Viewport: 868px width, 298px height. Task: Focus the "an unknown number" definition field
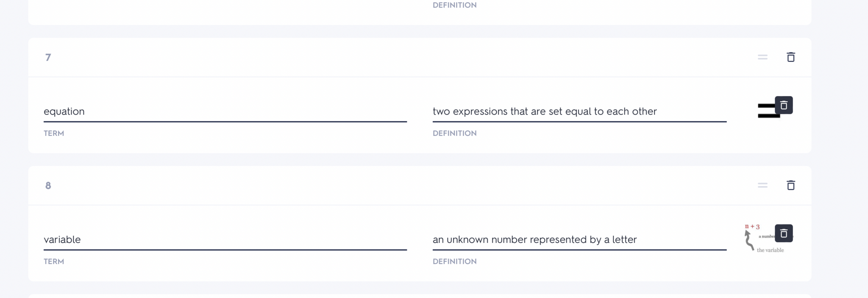click(579, 240)
